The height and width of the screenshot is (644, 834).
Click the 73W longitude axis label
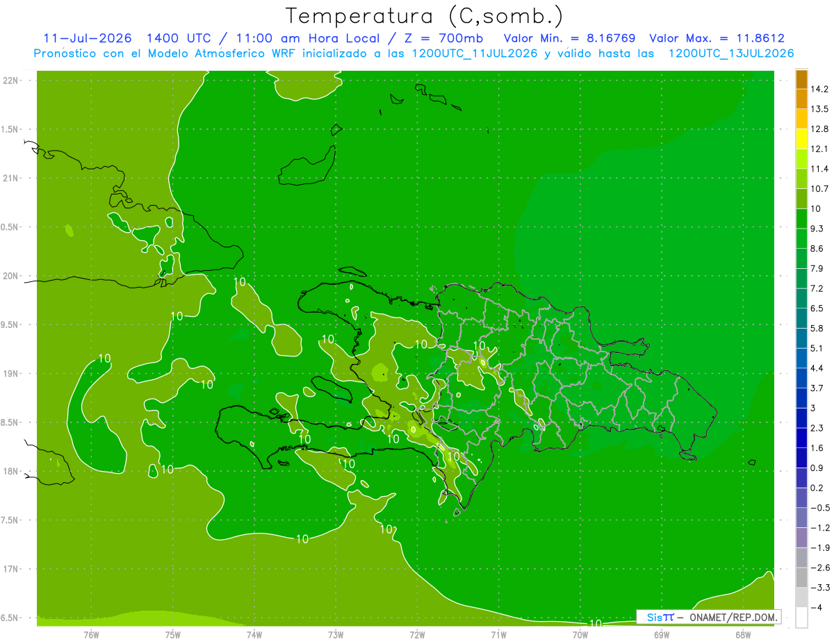click(x=336, y=634)
